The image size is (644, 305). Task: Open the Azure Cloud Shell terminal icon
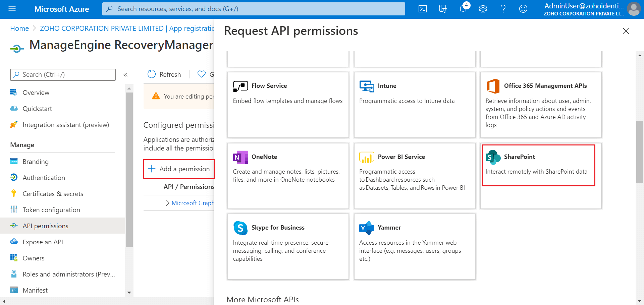coord(422,9)
